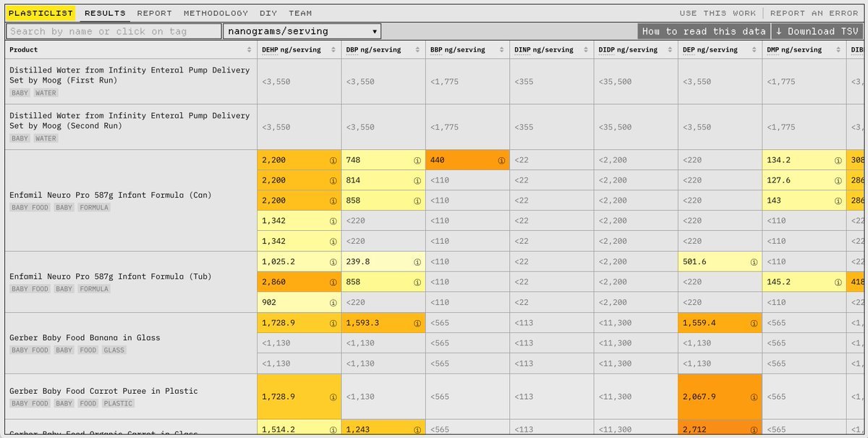868x438 pixels.
Task: Click info icon beside DEP 2,067.9 value
Action: [753, 397]
